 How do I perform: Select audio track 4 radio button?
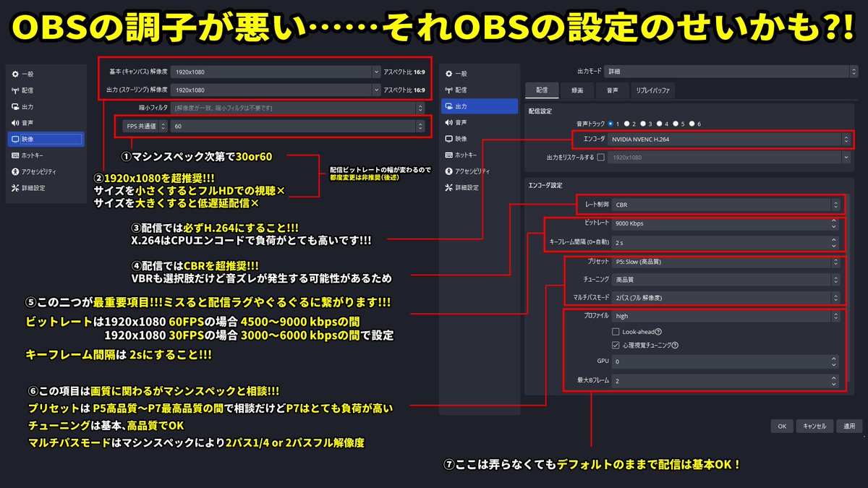coord(660,124)
